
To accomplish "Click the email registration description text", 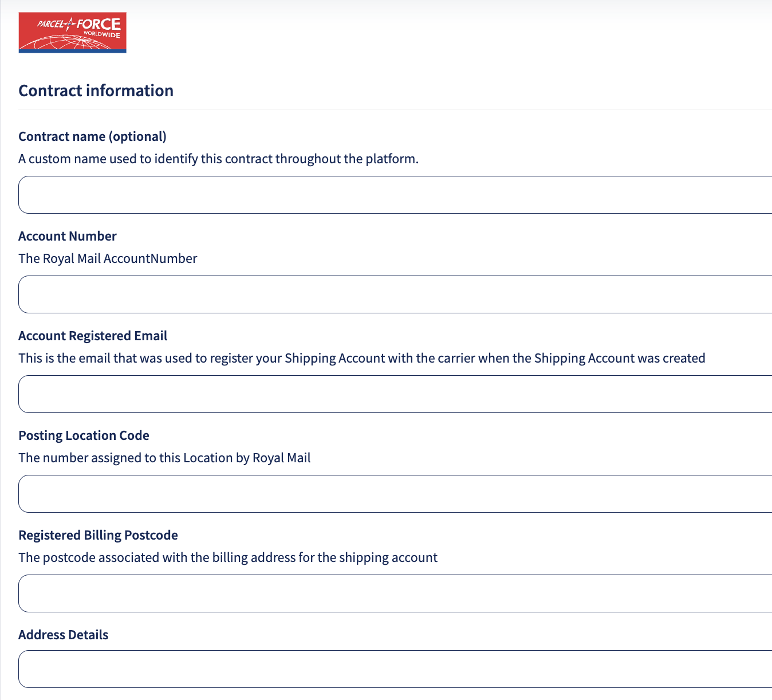I will (361, 358).
